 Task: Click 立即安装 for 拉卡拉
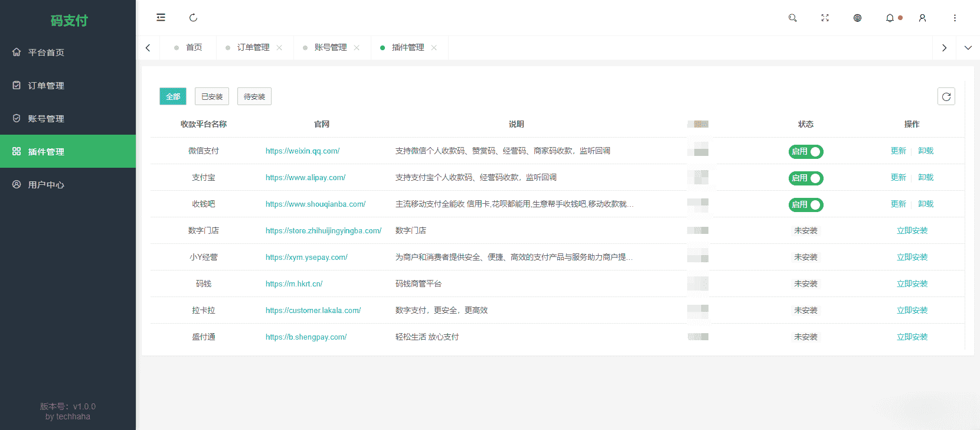coord(912,311)
